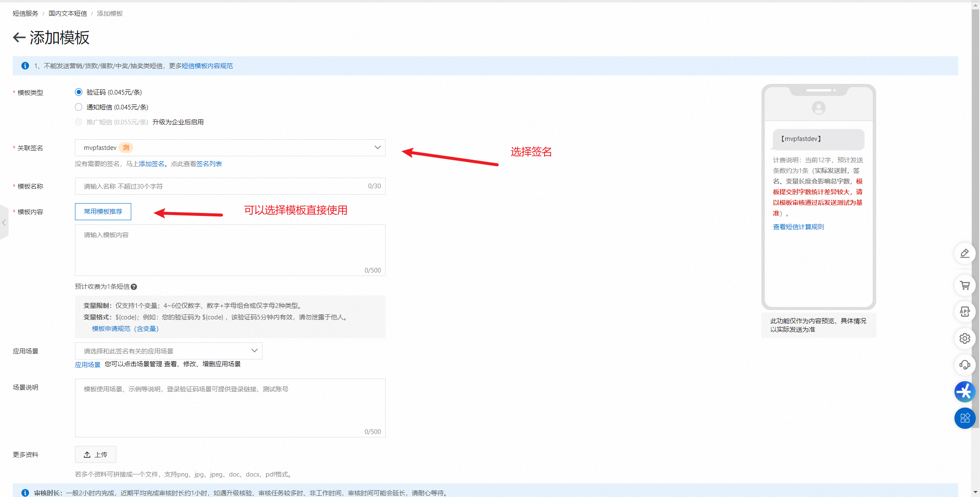Click the blue AI assistant star icon
This screenshot has width=980, height=497.
965,392
